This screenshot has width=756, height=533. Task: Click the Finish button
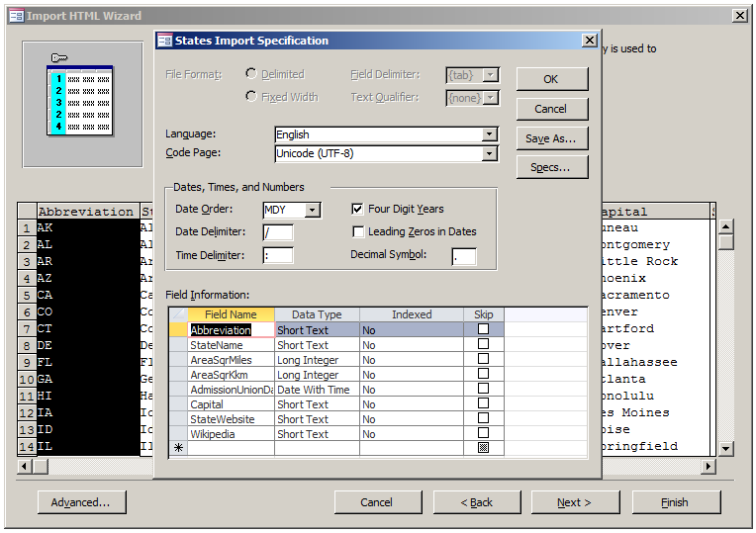(x=677, y=502)
